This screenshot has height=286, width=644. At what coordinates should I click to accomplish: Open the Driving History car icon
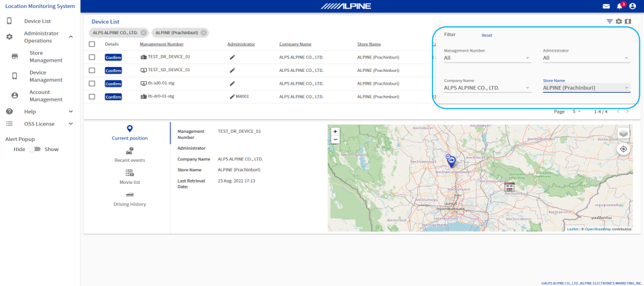[129, 195]
